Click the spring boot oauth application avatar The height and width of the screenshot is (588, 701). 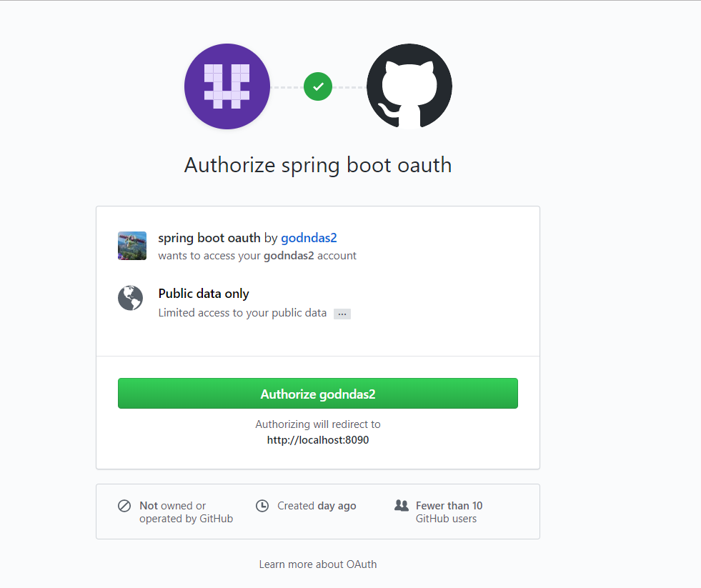(x=131, y=245)
